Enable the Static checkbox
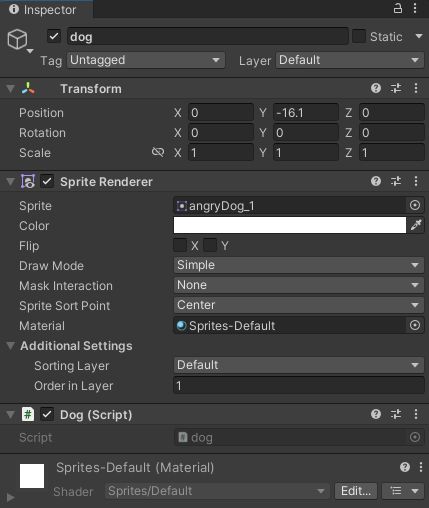This screenshot has height=508, width=429. pos(359,36)
